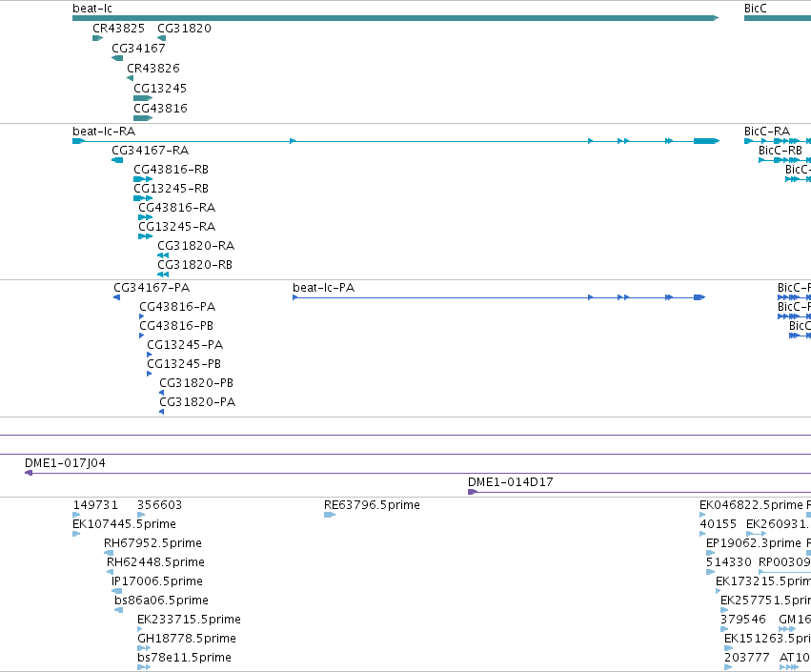Click the CG43816-RA transcript

click(146, 217)
